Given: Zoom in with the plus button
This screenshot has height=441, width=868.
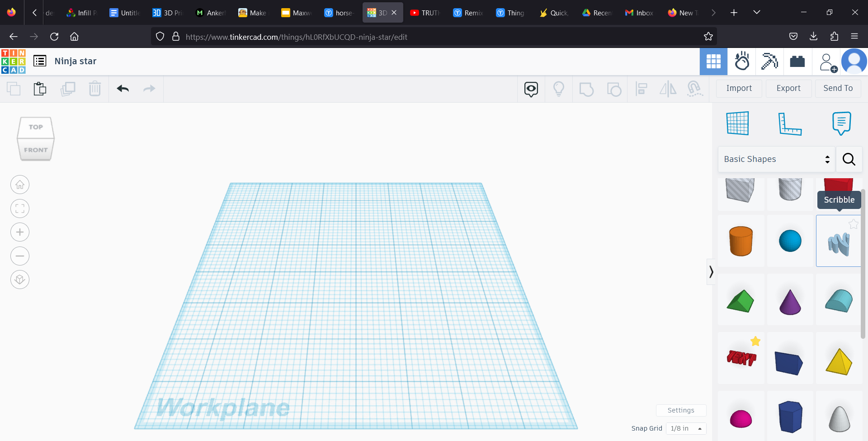Looking at the screenshot, I should (20, 232).
